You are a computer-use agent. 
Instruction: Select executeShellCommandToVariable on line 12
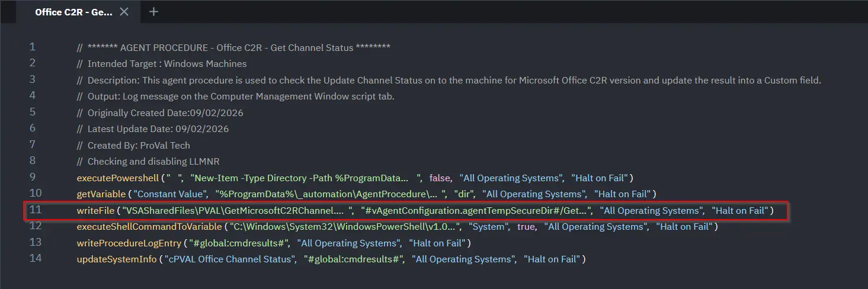point(148,226)
